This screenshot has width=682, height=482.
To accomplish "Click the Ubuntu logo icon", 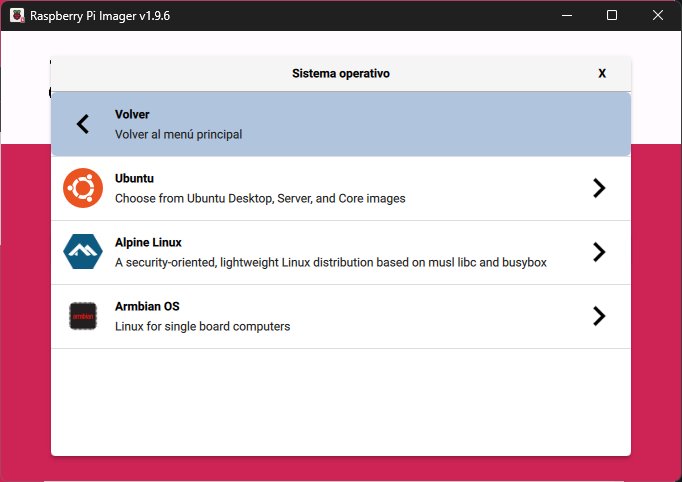I will 83,188.
